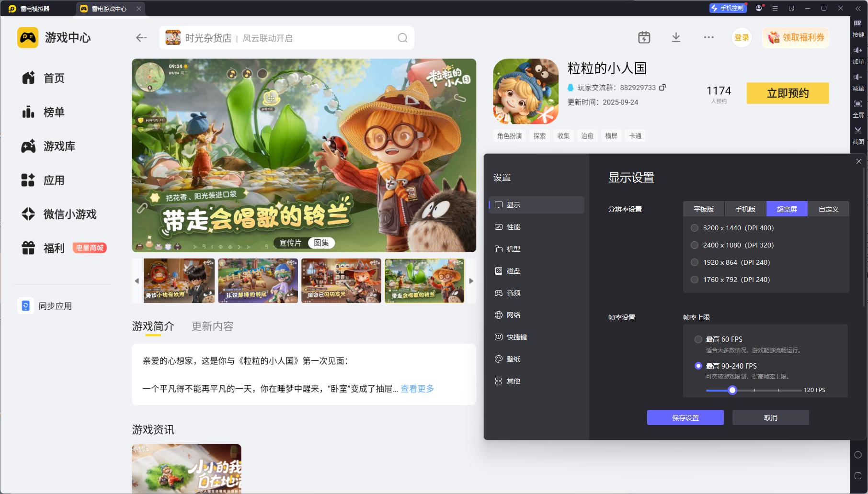The width and height of the screenshot is (868, 494).
Task: Open 快捷键 shortcut settings
Action: (537, 337)
